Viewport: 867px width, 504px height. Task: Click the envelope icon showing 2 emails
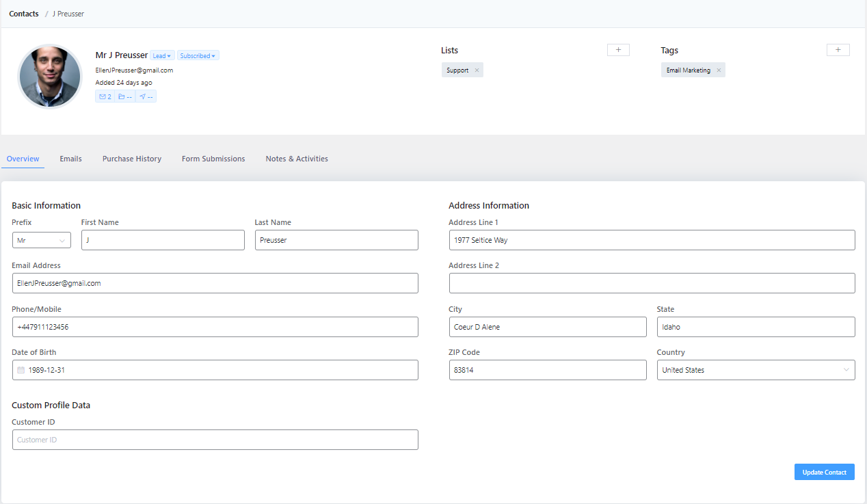[x=104, y=96]
